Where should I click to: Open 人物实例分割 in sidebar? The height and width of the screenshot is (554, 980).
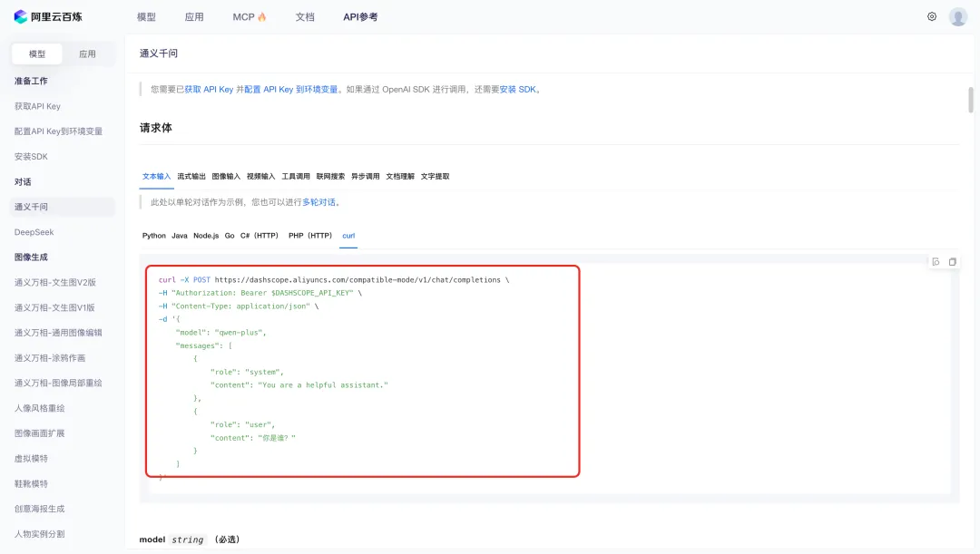click(39, 534)
